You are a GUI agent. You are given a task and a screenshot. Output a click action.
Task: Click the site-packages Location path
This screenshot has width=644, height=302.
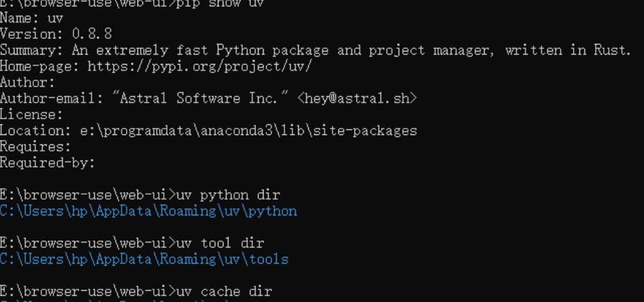tap(249, 131)
